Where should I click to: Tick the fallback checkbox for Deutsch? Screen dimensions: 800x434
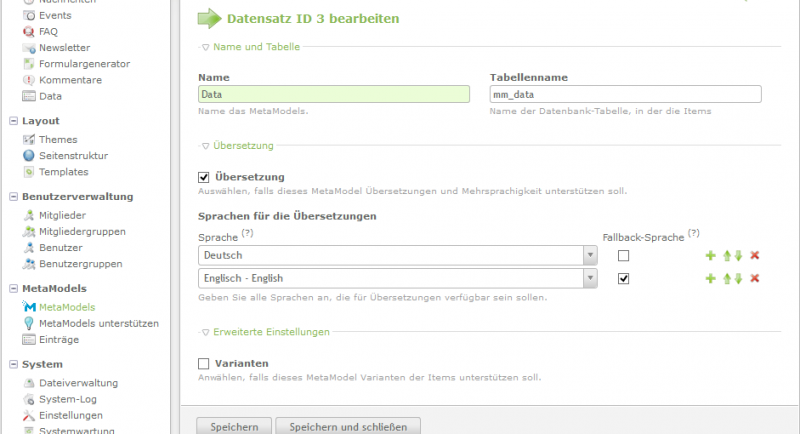coord(624,256)
